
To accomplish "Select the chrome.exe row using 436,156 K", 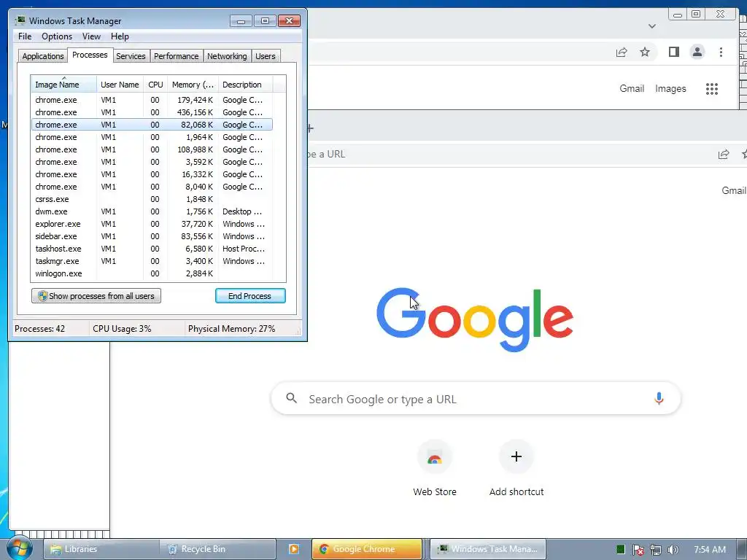I will point(152,112).
